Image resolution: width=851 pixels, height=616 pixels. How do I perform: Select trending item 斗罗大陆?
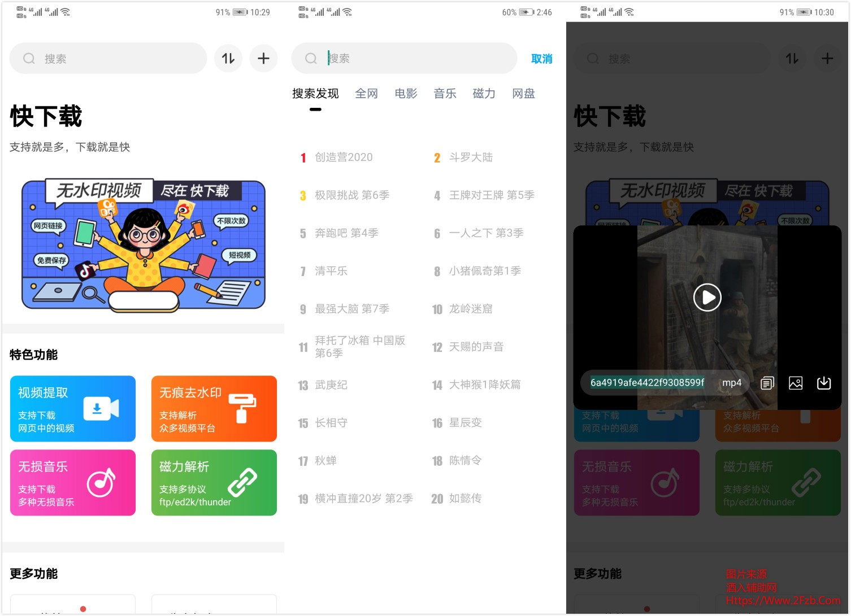pos(471,158)
